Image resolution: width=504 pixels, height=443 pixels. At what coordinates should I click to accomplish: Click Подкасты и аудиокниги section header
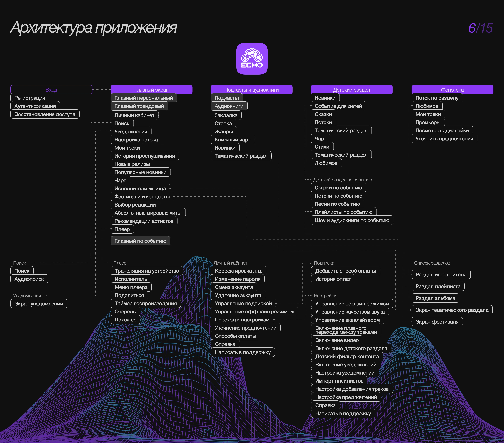tap(251, 90)
